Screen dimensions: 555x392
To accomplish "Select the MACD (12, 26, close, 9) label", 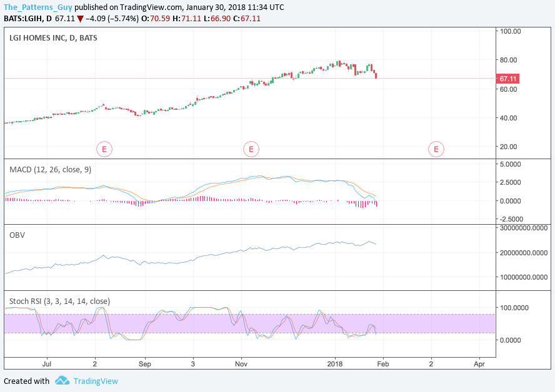I will (50, 170).
